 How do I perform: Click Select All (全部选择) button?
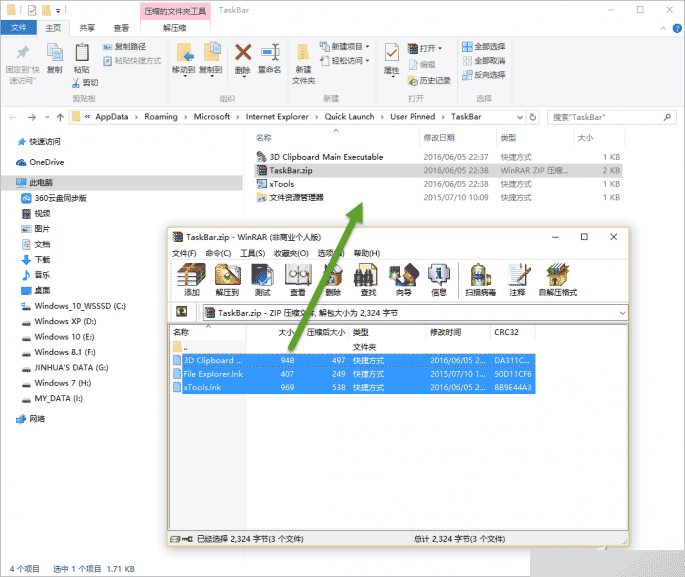[x=484, y=46]
